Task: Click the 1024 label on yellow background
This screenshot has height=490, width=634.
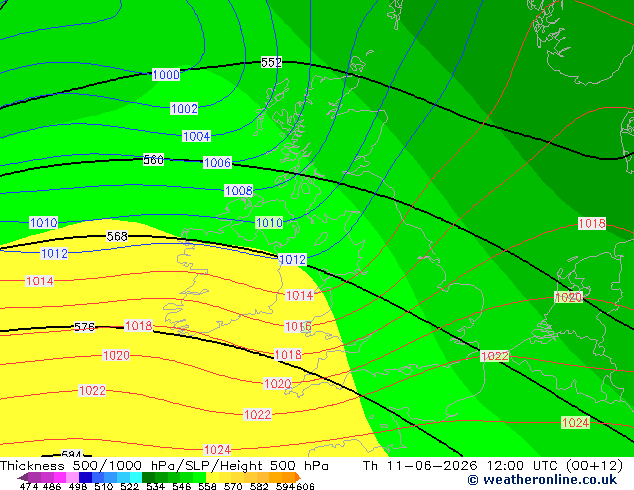Action: click(x=217, y=450)
